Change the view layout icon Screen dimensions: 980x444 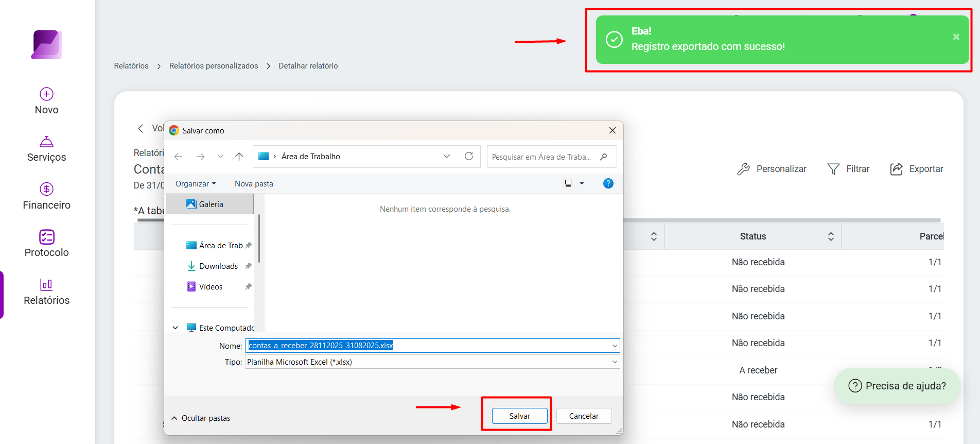[568, 183]
